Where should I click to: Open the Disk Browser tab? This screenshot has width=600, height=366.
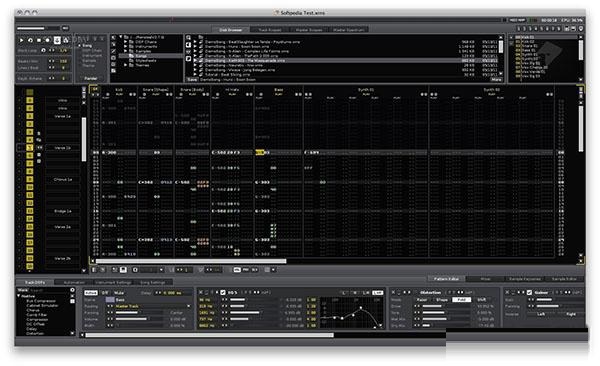pyautogui.click(x=231, y=29)
